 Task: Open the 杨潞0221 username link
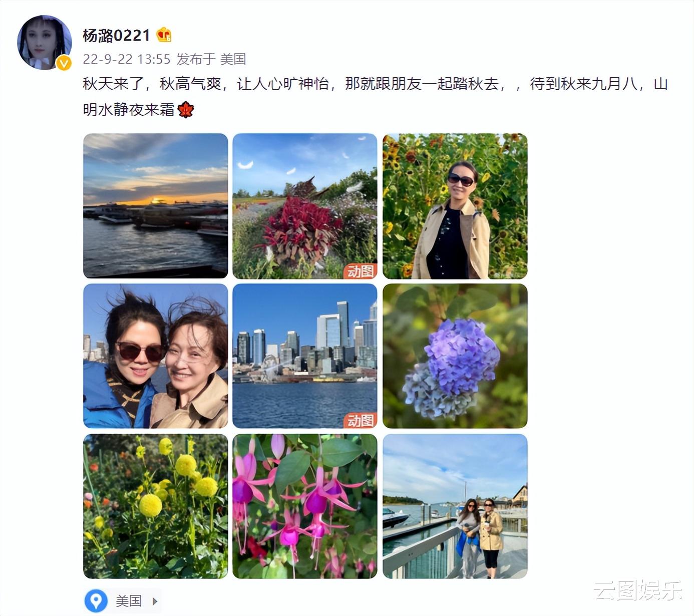[x=116, y=35]
